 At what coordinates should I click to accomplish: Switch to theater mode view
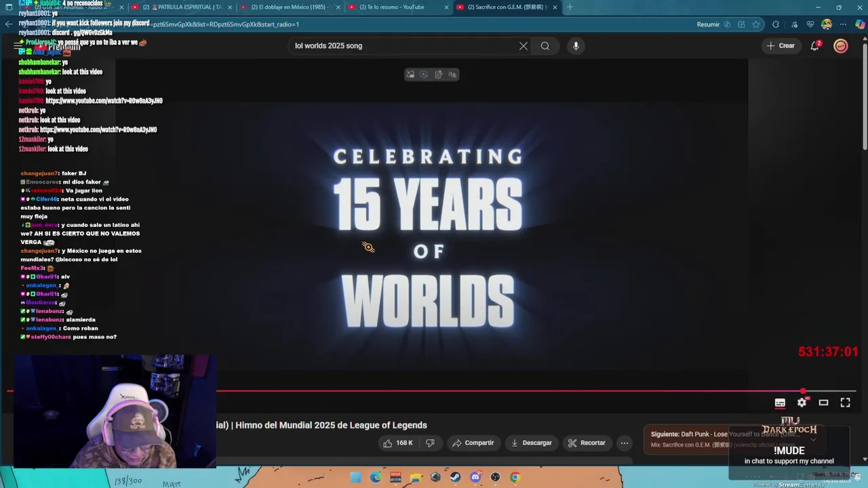coord(823,403)
